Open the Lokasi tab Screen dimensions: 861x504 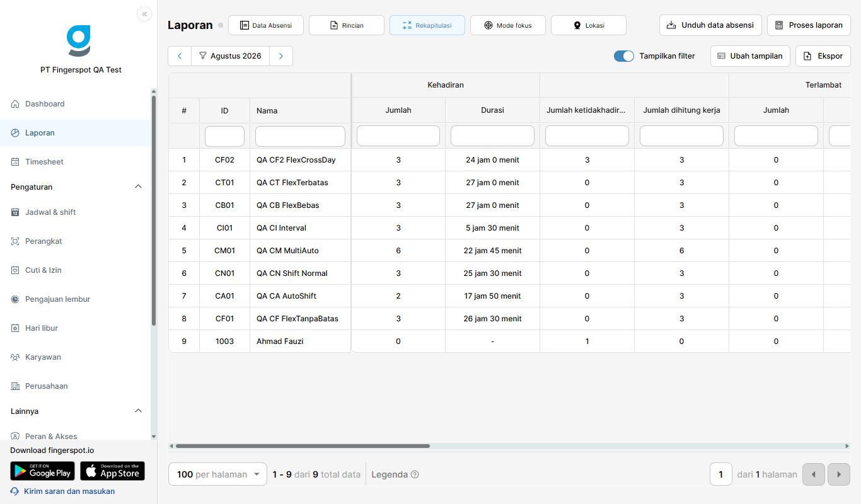[589, 25]
